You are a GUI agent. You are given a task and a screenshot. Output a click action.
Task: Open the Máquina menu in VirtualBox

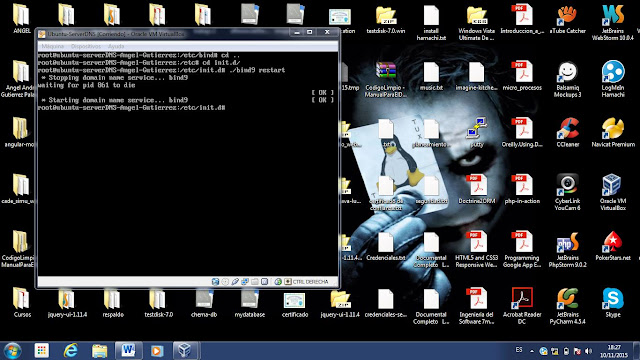[x=53, y=47]
